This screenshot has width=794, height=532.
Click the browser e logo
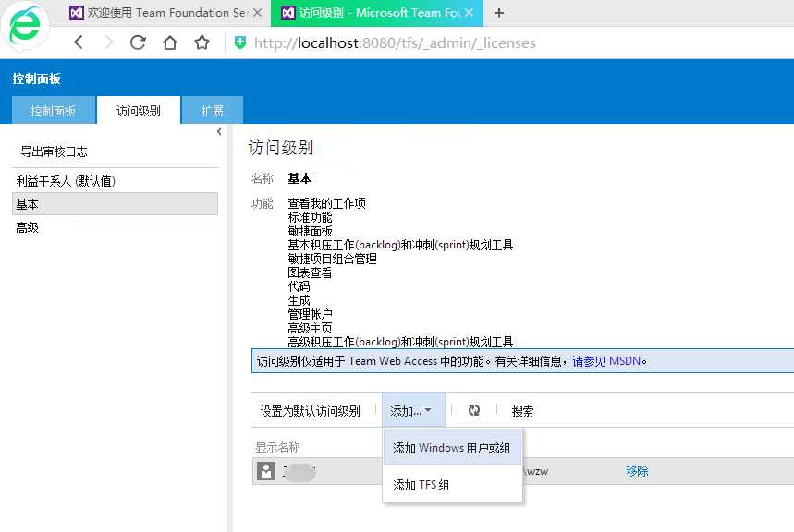click(24, 25)
